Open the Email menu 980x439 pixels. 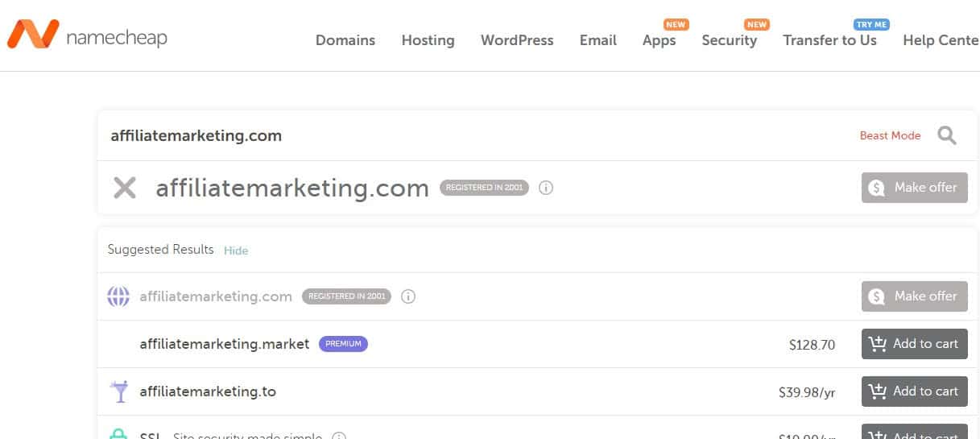(x=598, y=39)
